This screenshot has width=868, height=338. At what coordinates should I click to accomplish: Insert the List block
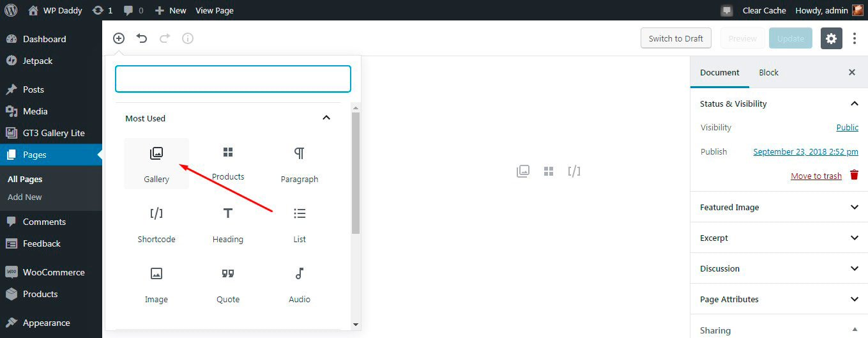pos(300,224)
